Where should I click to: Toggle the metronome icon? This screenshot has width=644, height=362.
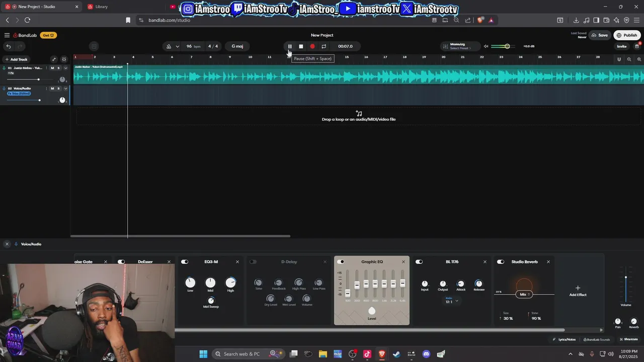tap(169, 46)
